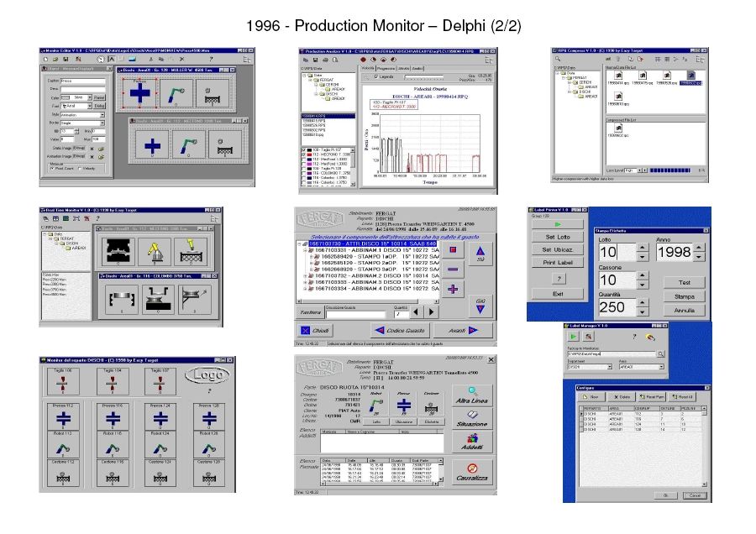Click the Codice Guasto button
This screenshot has height=534, width=756.
pos(400,330)
